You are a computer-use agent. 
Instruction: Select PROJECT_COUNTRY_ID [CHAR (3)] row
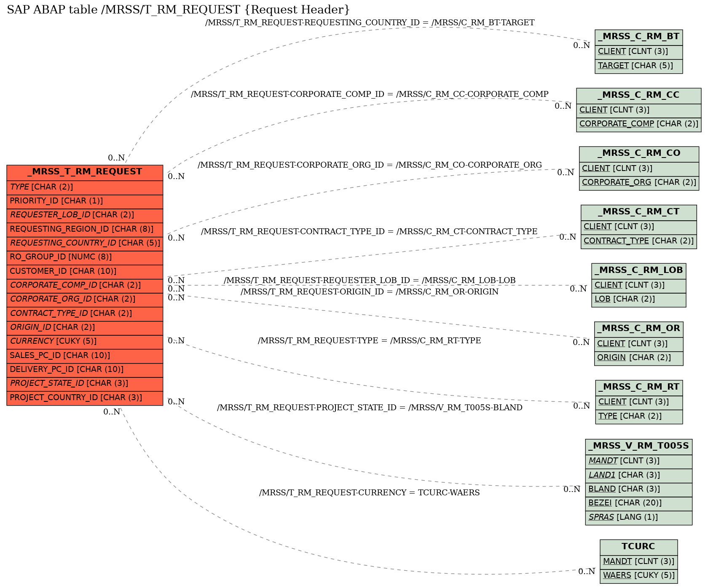(85, 398)
